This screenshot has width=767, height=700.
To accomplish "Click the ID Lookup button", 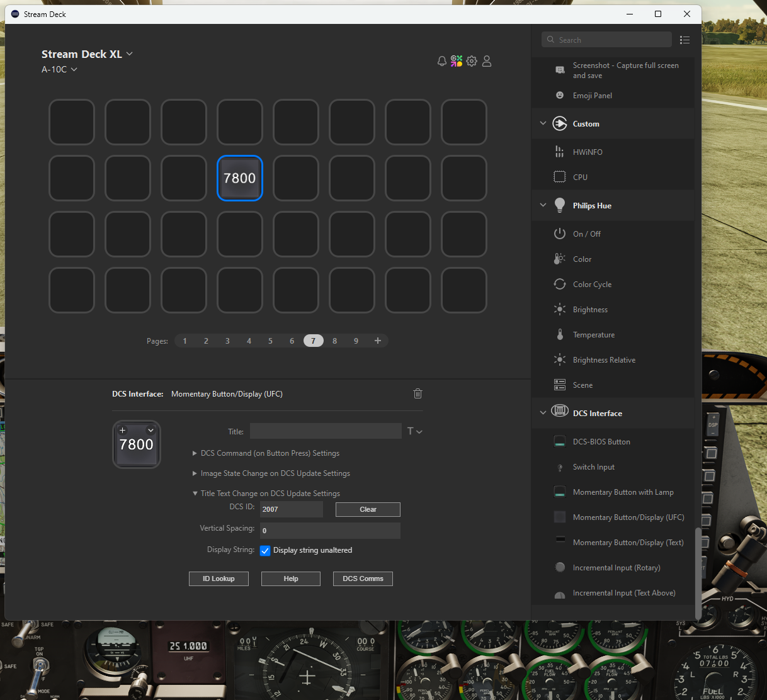I will tap(219, 579).
